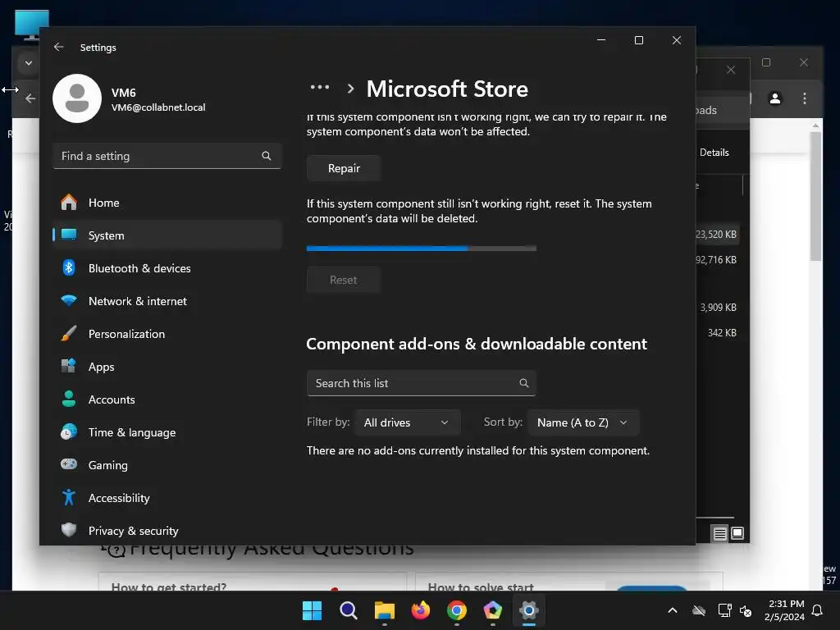Viewport: 840px width, 630px height.
Task: Click the Wi-Fi network icon in sidebar
Action: (x=69, y=300)
